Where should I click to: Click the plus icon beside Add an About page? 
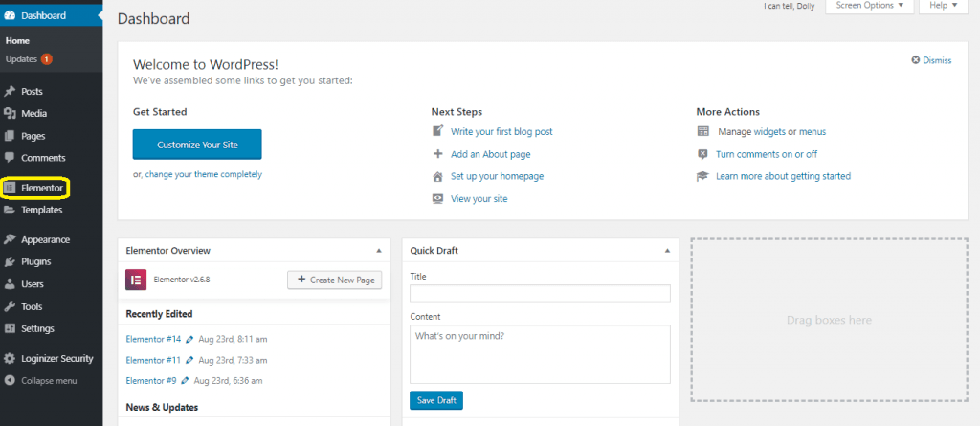pos(437,154)
